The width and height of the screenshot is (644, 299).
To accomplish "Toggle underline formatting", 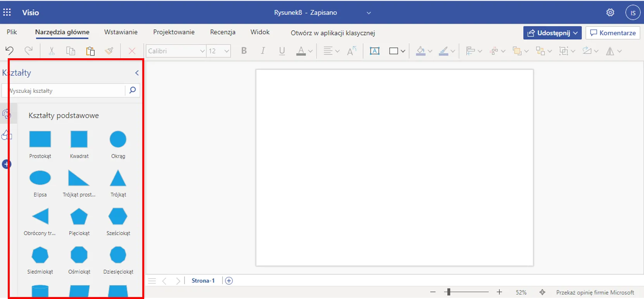I will click(282, 51).
